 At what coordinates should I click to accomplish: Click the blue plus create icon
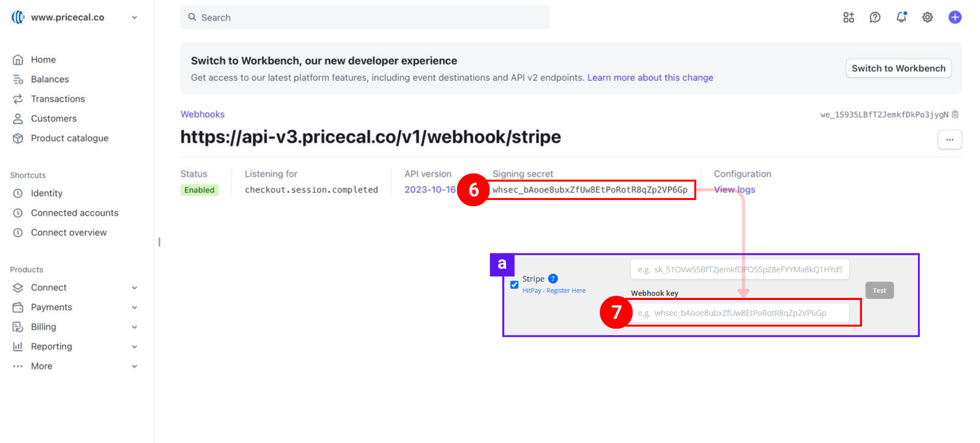(x=954, y=17)
